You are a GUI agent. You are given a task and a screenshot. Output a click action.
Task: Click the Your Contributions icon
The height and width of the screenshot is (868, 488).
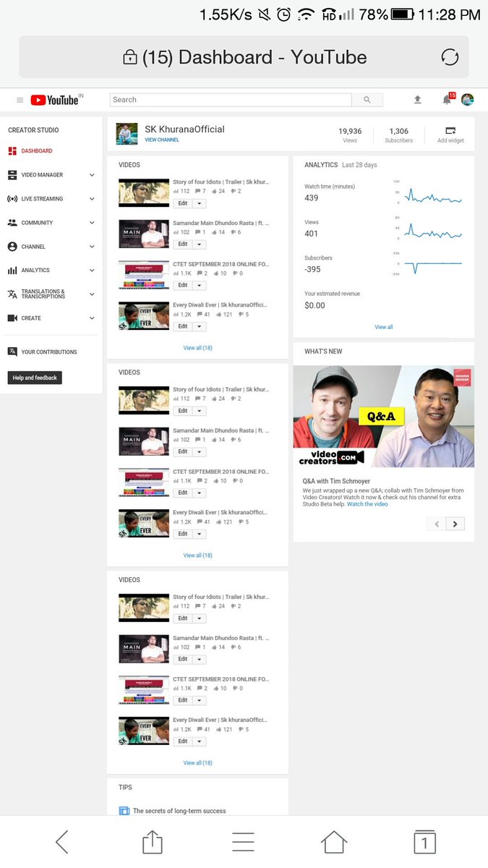[x=12, y=352]
